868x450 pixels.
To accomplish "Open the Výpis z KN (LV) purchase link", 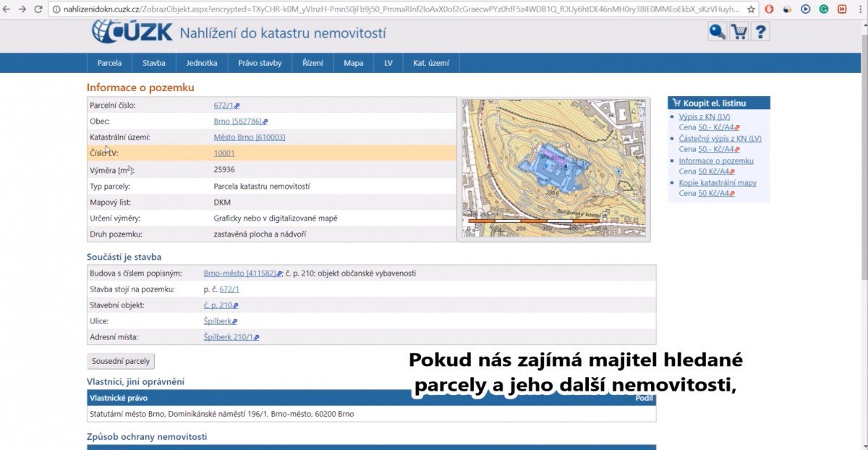I will point(705,116).
